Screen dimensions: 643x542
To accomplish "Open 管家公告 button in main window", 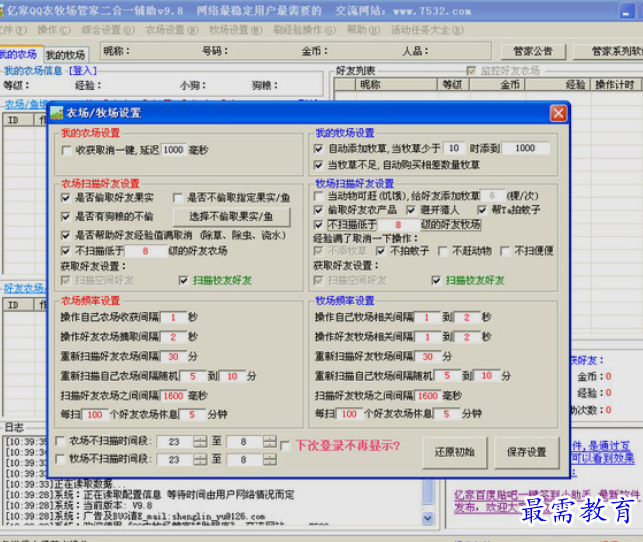I will click(533, 51).
